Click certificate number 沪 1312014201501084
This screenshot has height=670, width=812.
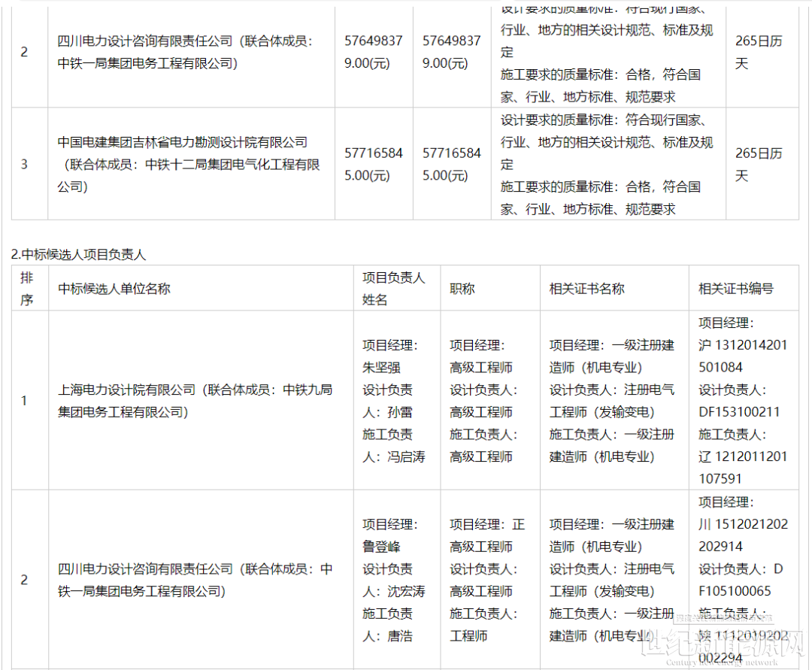click(743, 356)
